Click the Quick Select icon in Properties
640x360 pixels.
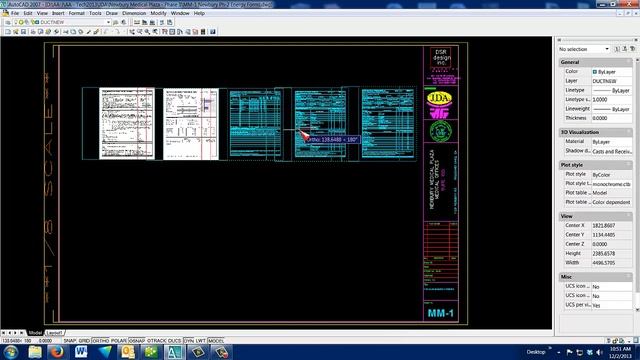pos(633,49)
